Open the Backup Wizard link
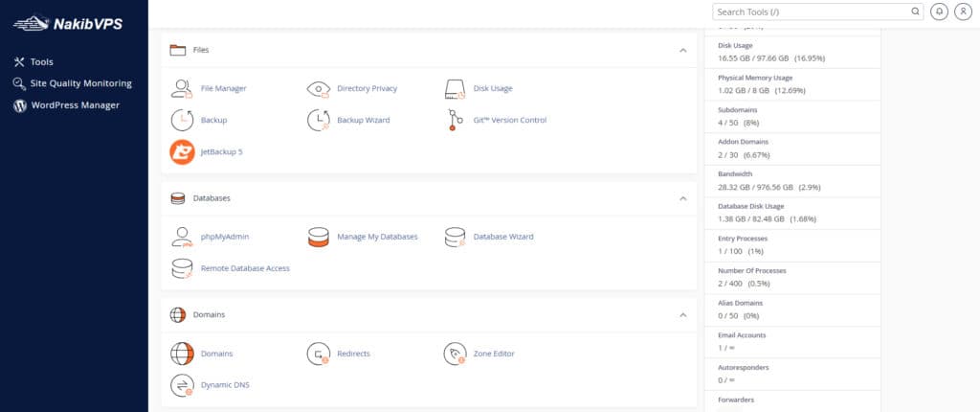Image resolution: width=980 pixels, height=412 pixels. [363, 120]
